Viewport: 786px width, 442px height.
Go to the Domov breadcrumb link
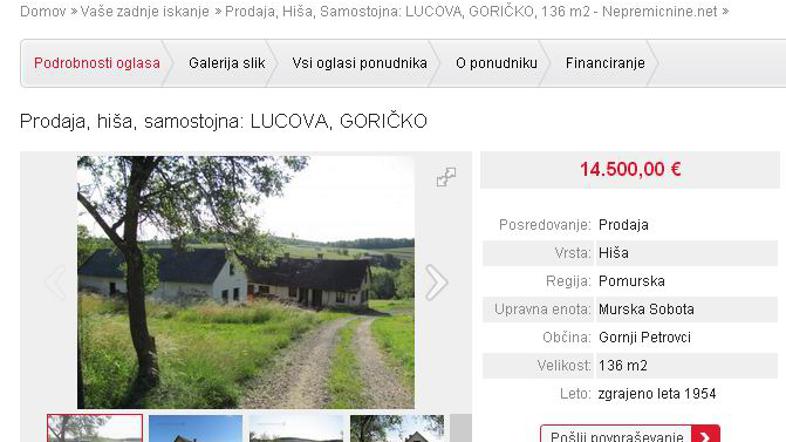(x=43, y=11)
